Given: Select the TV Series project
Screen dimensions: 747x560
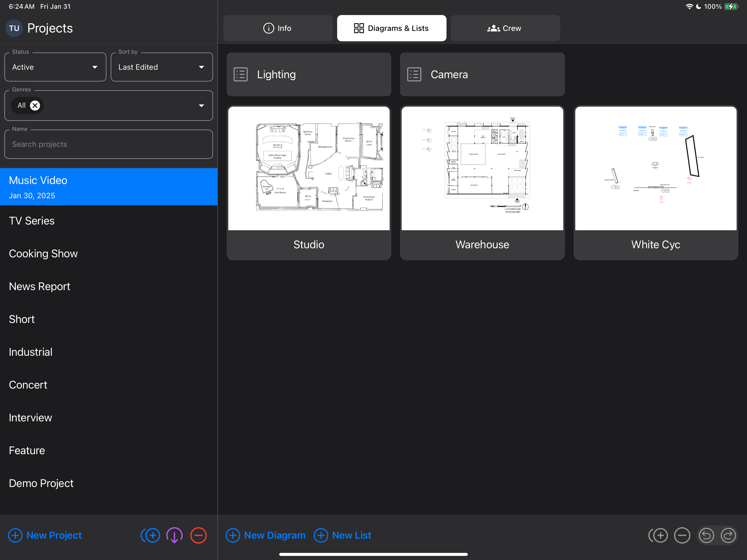Looking at the screenshot, I should [x=109, y=221].
